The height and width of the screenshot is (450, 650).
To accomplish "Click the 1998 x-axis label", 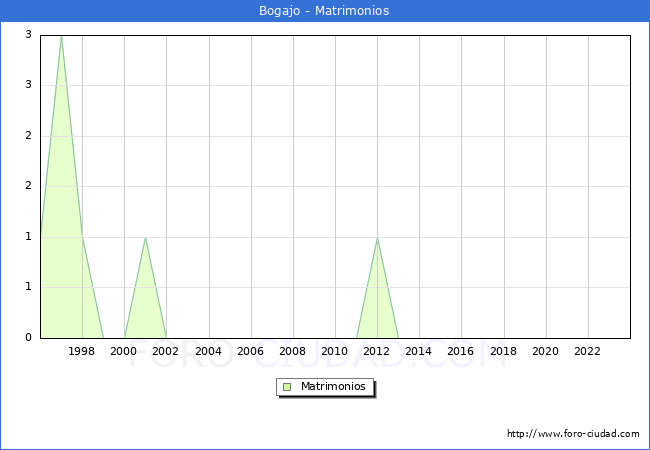I will tap(81, 351).
